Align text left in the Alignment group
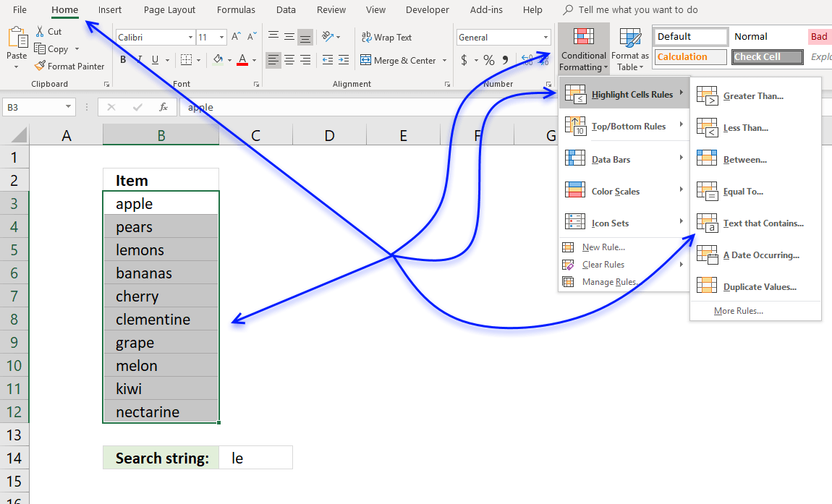The height and width of the screenshot is (504, 832). coord(273,60)
